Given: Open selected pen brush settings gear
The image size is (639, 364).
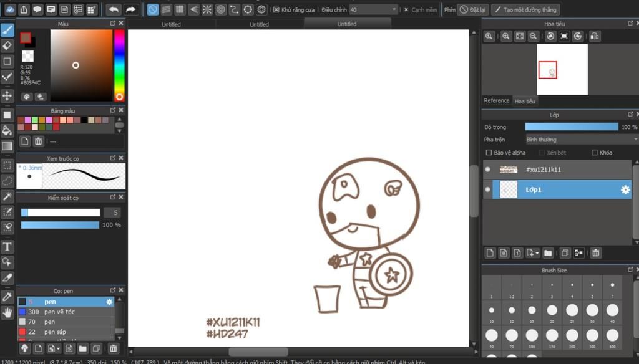Looking at the screenshot, I should 109,302.
